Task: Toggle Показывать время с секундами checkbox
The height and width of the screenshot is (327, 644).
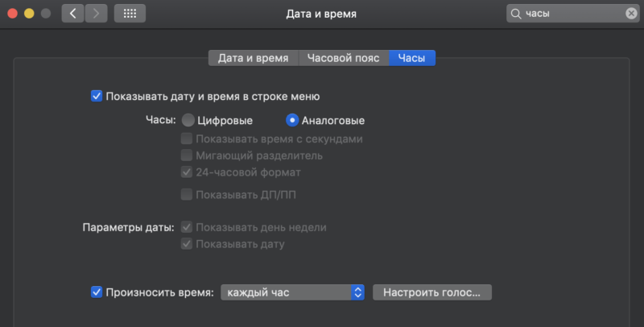Action: coord(187,139)
